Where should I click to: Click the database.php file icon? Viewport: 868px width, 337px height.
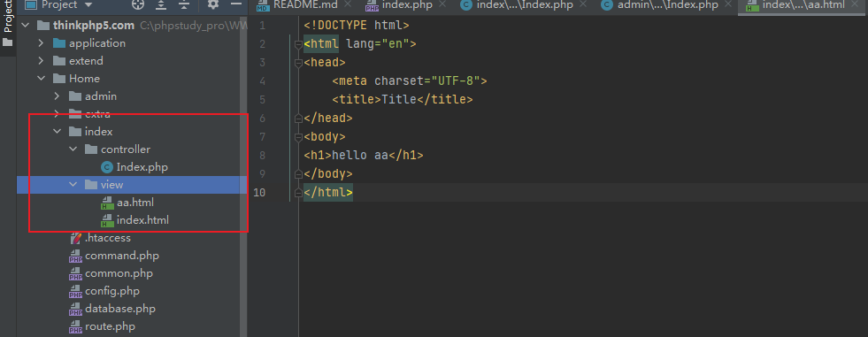click(75, 310)
